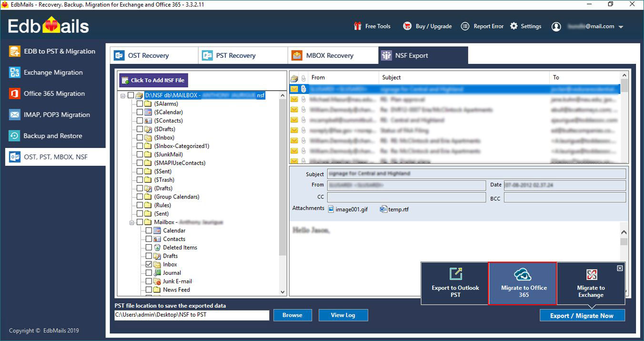Select the (Rules) folder tree item

click(x=162, y=205)
